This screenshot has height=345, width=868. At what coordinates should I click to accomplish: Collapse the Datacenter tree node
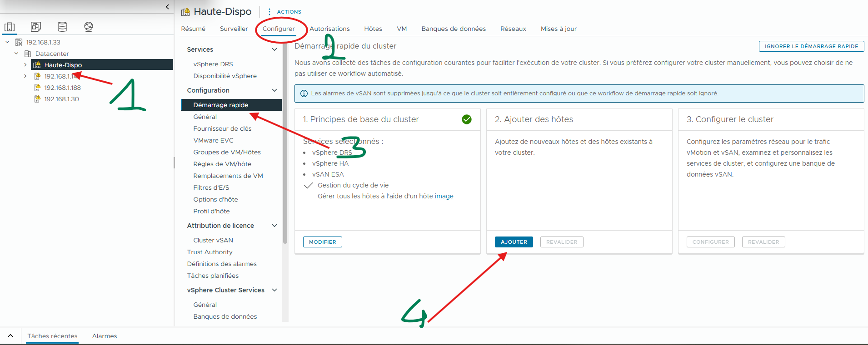(x=16, y=54)
